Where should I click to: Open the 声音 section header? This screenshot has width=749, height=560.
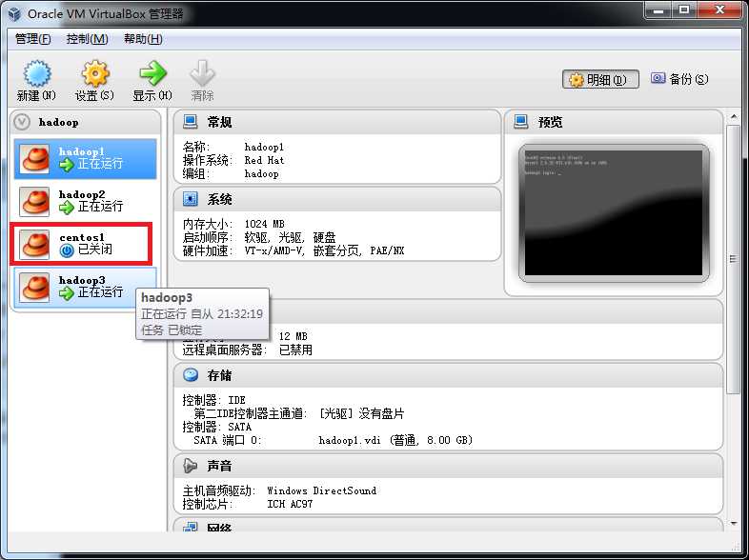[x=448, y=466]
